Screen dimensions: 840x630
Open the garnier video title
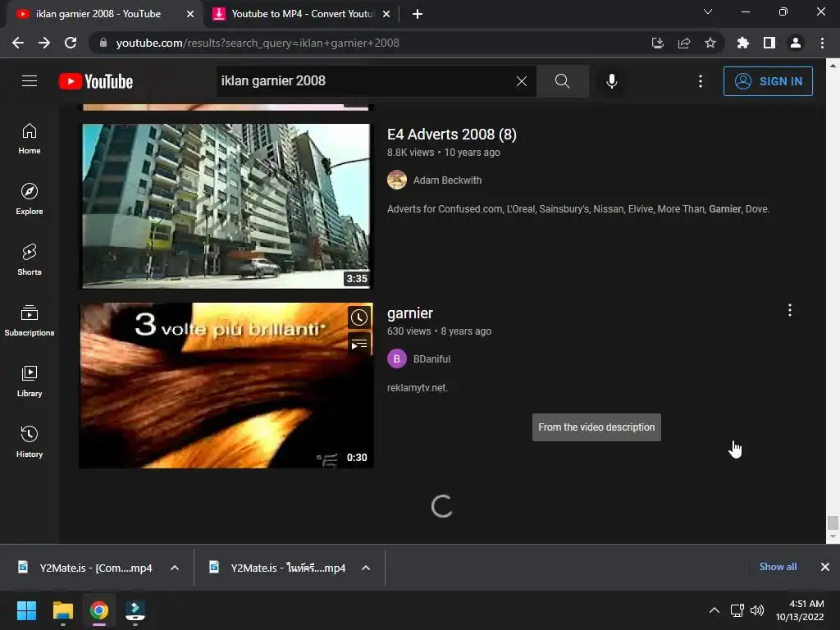point(410,313)
